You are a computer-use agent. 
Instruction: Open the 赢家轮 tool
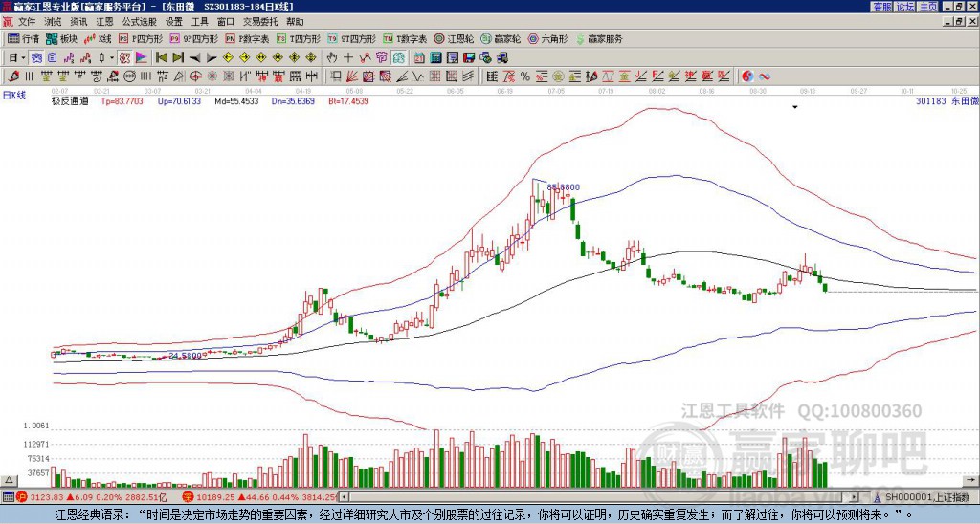pos(501,38)
